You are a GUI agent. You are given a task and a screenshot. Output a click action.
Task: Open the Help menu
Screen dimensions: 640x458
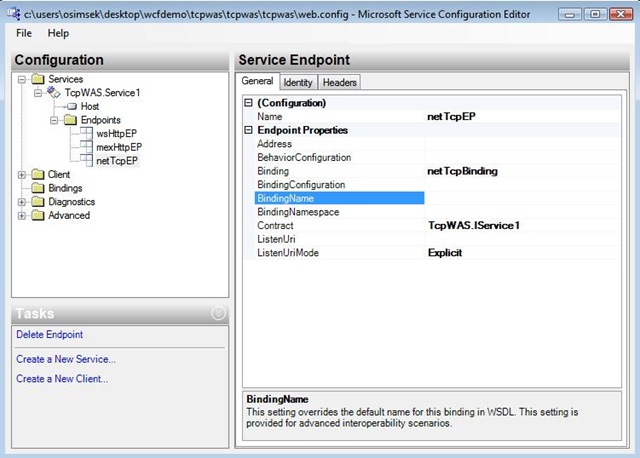(58, 33)
